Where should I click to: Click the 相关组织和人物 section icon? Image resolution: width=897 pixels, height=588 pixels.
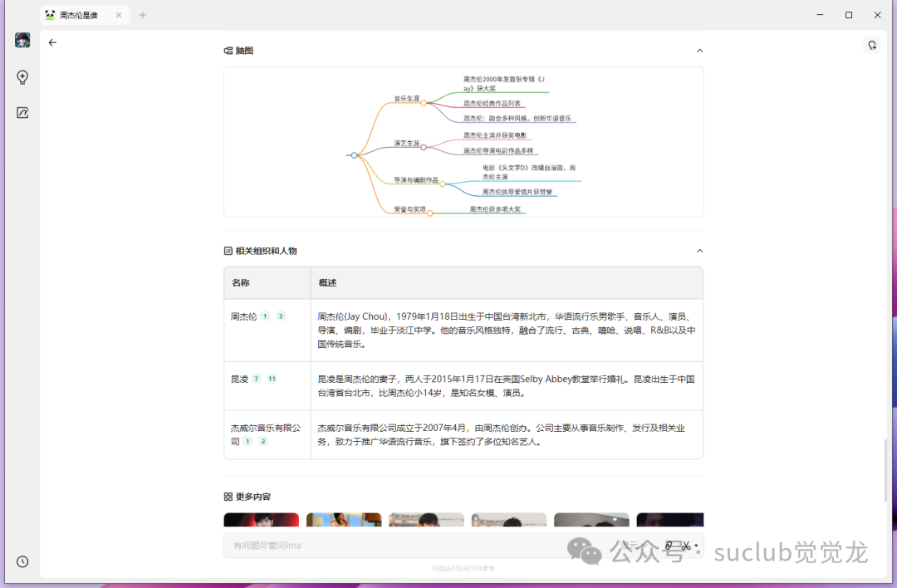(228, 251)
